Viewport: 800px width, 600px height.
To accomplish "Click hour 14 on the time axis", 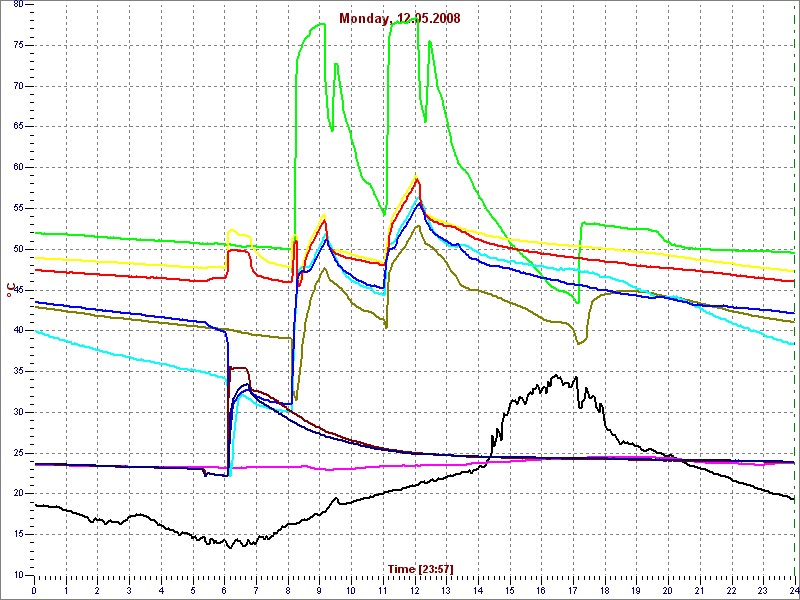I will pos(478,590).
